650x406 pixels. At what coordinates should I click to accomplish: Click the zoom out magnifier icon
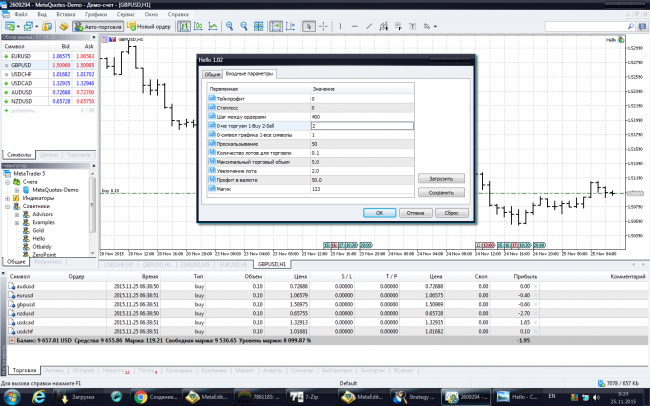click(x=245, y=26)
